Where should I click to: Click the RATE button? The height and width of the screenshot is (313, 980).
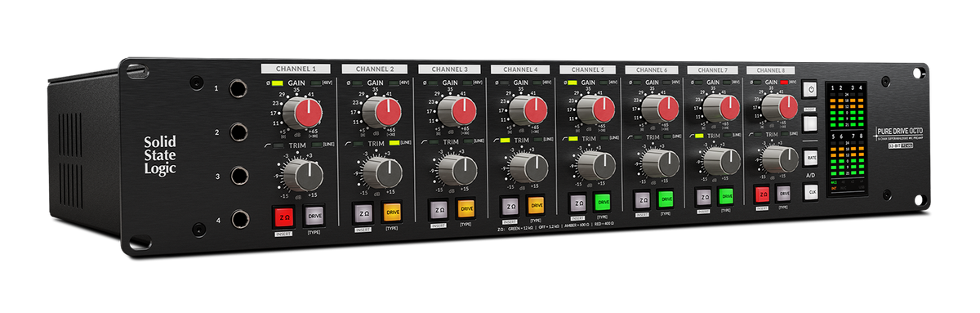(x=812, y=158)
